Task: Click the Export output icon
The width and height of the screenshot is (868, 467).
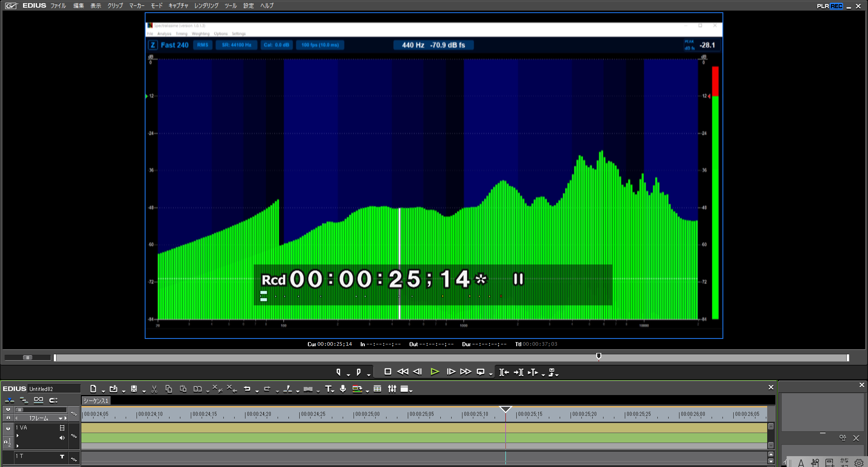Action: (x=357, y=389)
